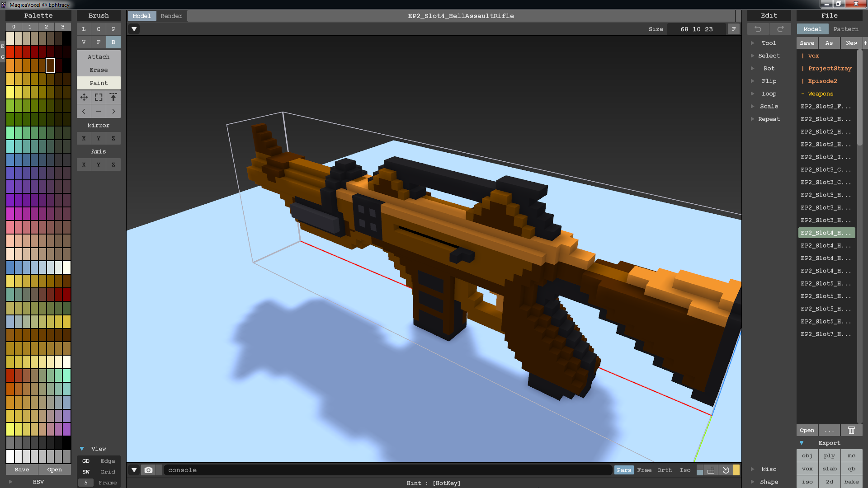Delete the model using the trash icon
Image resolution: width=868 pixels, height=488 pixels.
[852, 430]
